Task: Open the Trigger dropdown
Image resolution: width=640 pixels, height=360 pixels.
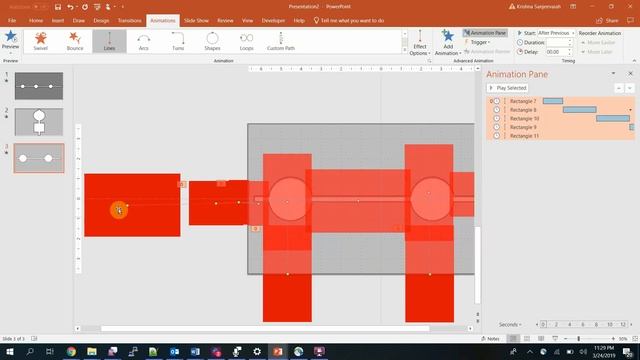Action: coord(478,42)
